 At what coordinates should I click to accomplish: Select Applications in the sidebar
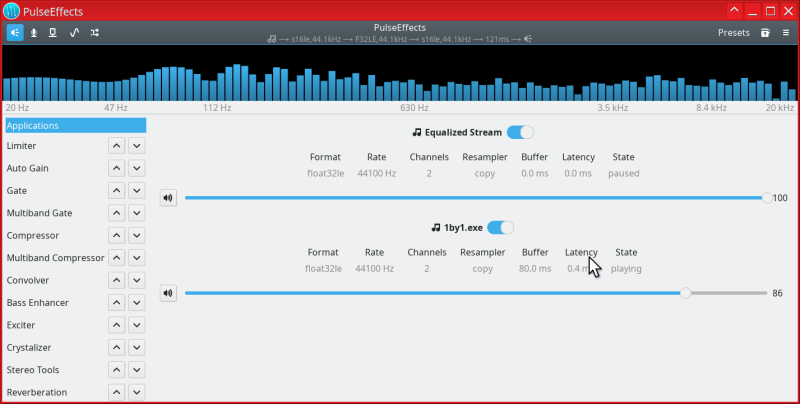[76, 125]
